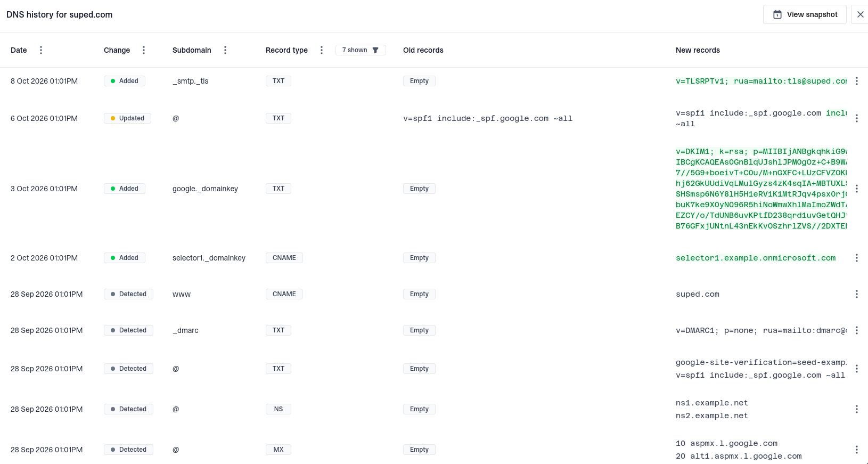Viewport: 868px width, 464px height.
Task: Open the Date column options menu
Action: point(41,50)
